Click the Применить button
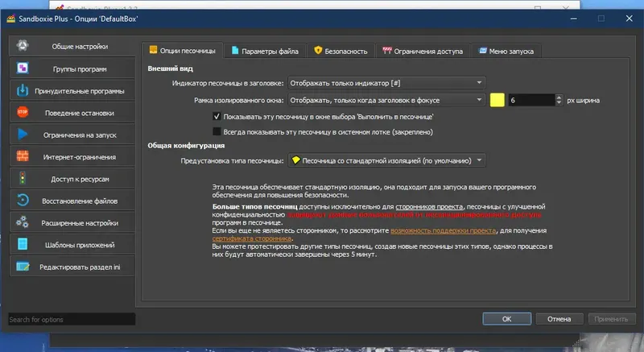 (611, 319)
